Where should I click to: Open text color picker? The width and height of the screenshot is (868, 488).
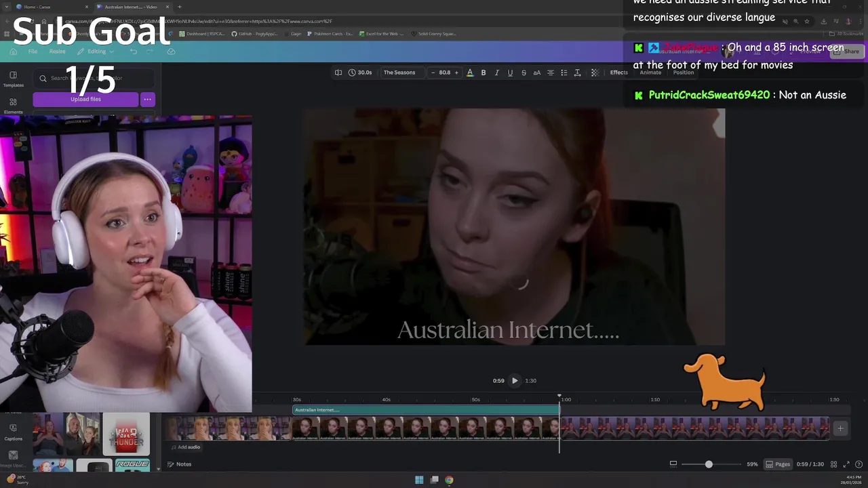[470, 73]
